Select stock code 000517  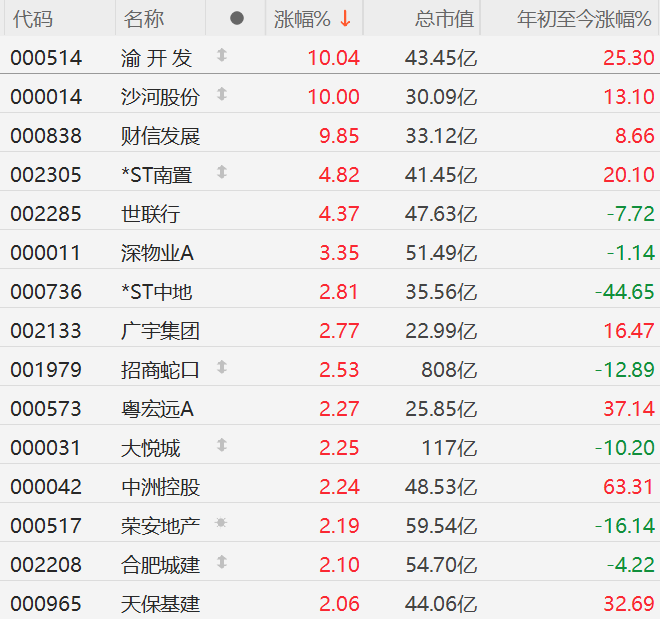click(x=46, y=526)
